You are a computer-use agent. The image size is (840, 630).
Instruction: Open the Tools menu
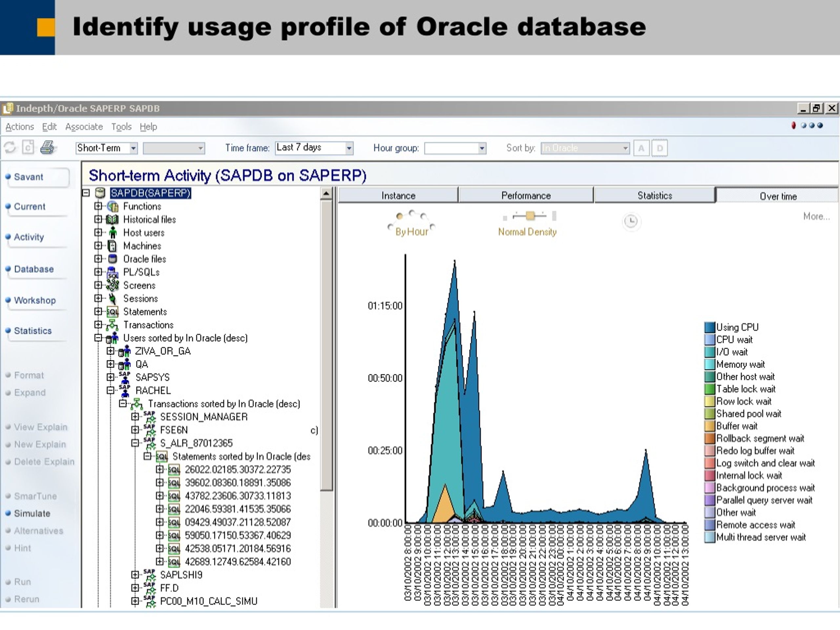(121, 126)
